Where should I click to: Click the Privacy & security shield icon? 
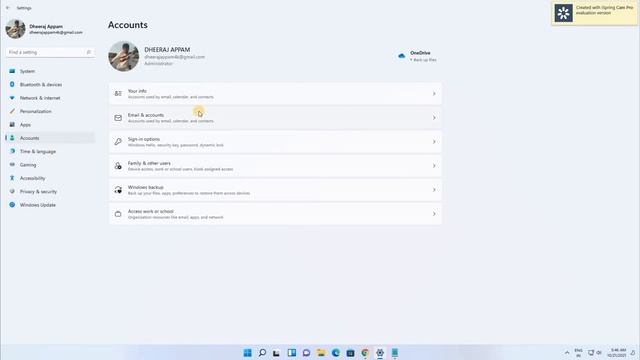12,191
